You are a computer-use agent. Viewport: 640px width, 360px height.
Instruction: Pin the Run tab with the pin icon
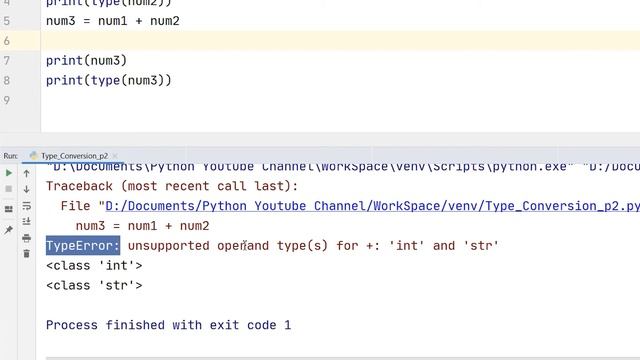[x=9, y=230]
